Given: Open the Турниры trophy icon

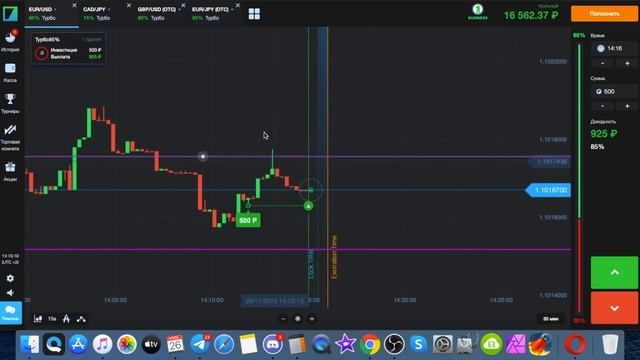Looking at the screenshot, I should point(10,103).
